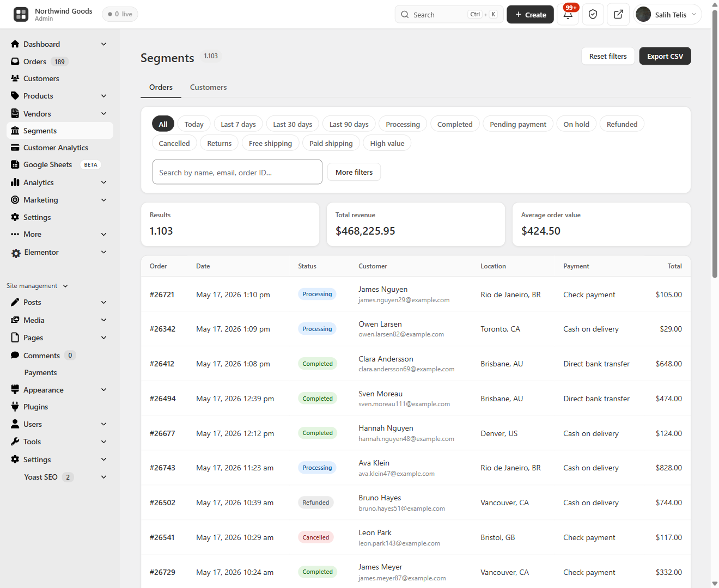
Task: Expand the More menu chevron
Action: coord(103,234)
